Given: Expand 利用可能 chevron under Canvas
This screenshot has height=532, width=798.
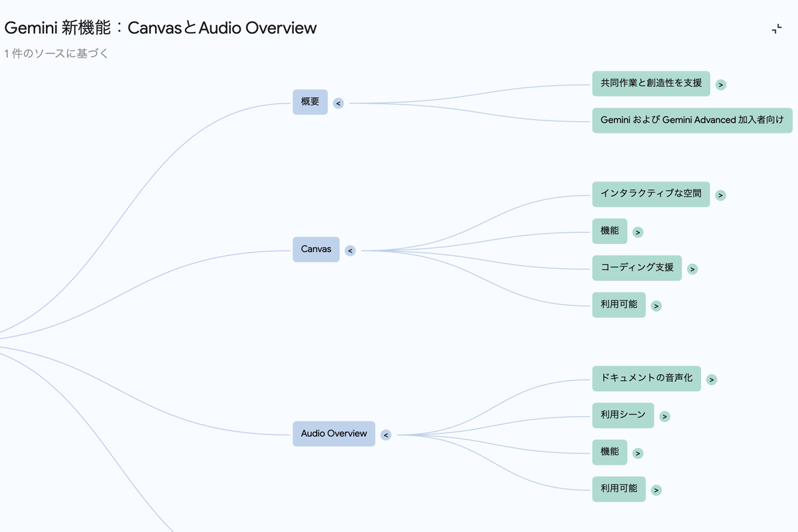Looking at the screenshot, I should 656,306.
